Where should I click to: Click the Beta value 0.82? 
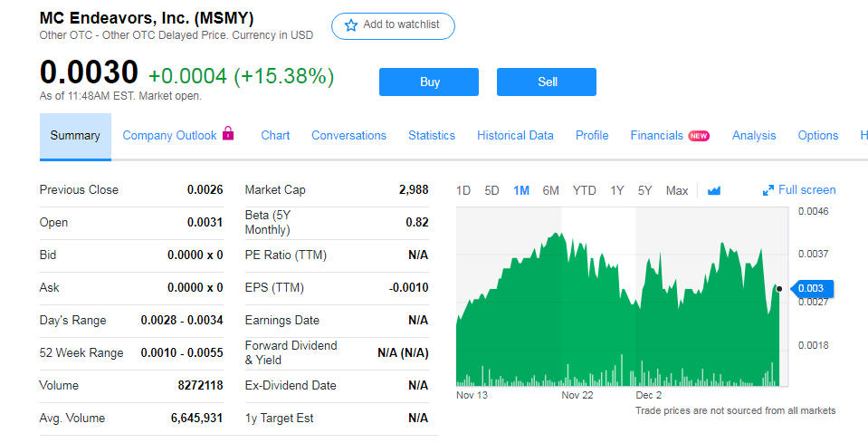[417, 222]
